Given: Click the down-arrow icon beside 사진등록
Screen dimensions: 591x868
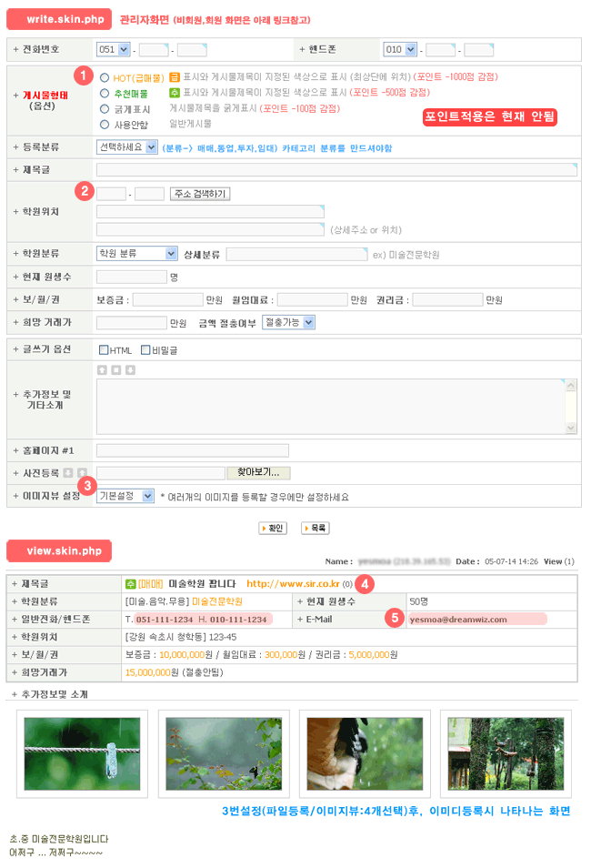Looking at the screenshot, I should pyautogui.click(x=68, y=473).
